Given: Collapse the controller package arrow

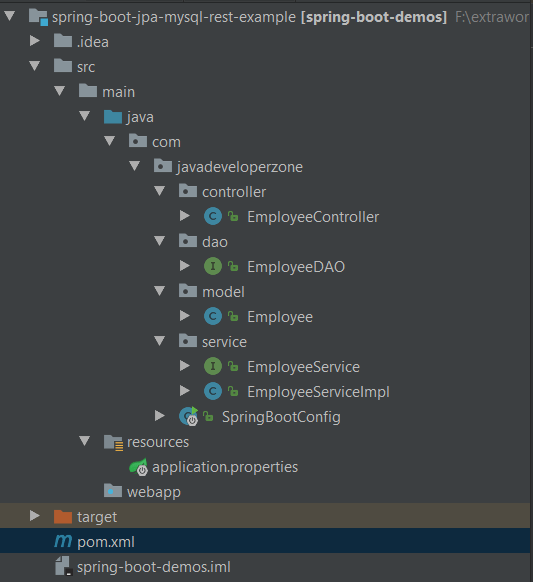Looking at the screenshot, I should point(160,191).
